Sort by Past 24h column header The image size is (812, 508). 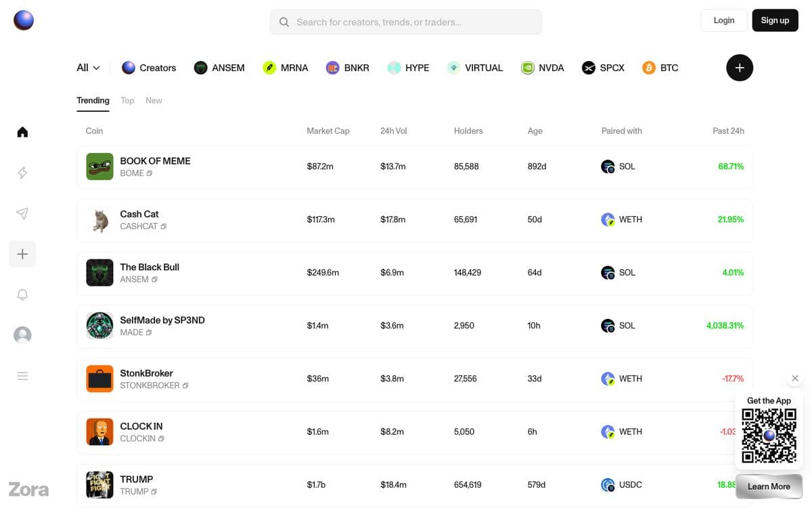728,131
